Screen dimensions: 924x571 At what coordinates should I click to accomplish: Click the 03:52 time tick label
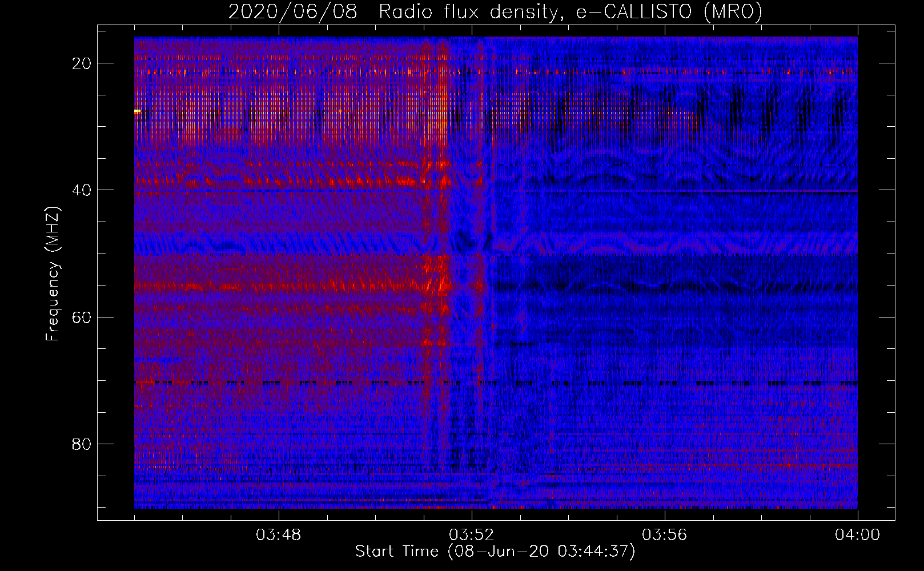pyautogui.click(x=472, y=535)
